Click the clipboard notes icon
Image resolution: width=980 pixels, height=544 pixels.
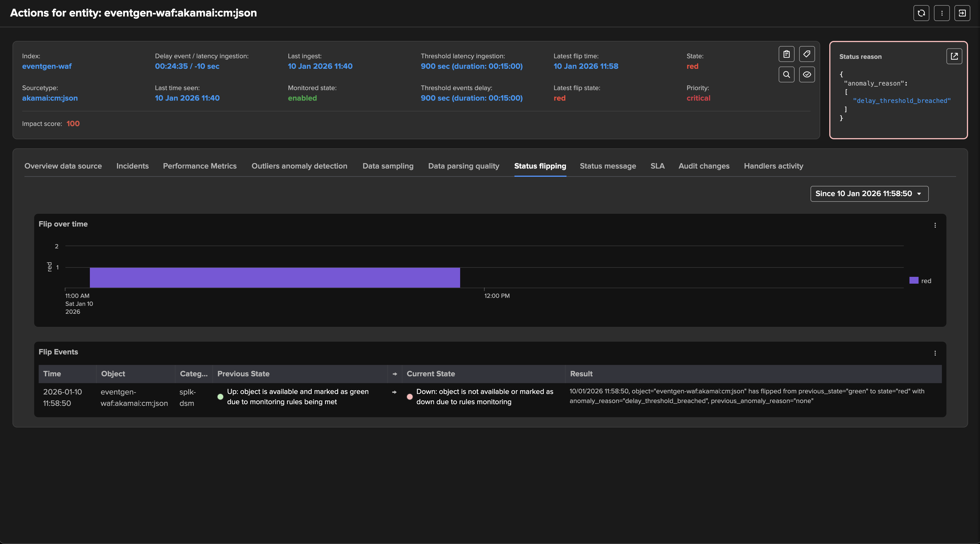(786, 54)
